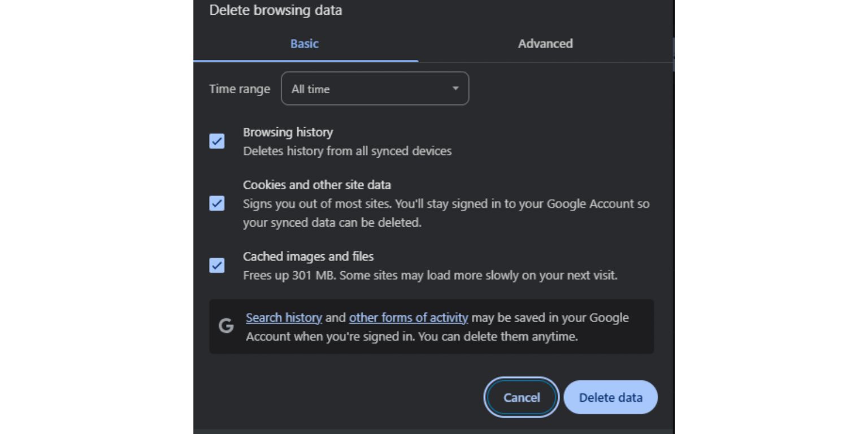
Task: Toggle Cookies and other site data checkbox
Action: tap(217, 203)
